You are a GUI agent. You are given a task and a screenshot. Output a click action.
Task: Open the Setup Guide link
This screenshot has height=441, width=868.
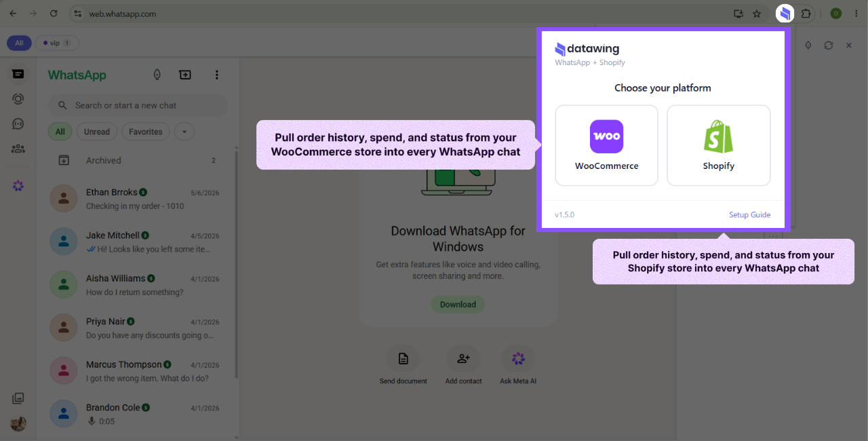pyautogui.click(x=749, y=215)
